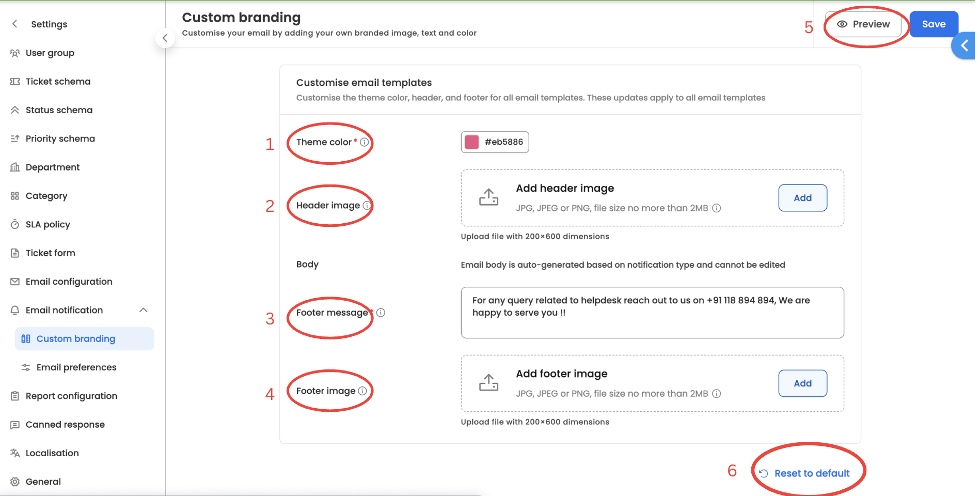This screenshot has width=980, height=496.
Task: Click the General gear icon
Action: 15,482
